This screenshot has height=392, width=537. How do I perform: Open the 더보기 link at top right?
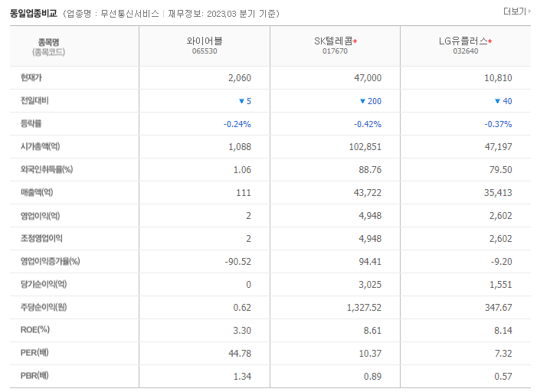click(x=516, y=11)
